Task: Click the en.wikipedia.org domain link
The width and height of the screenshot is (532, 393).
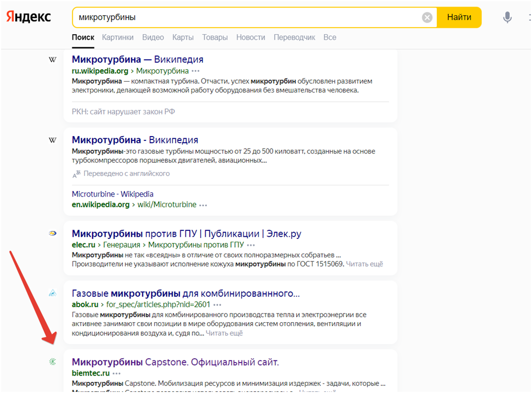Action: coord(101,205)
